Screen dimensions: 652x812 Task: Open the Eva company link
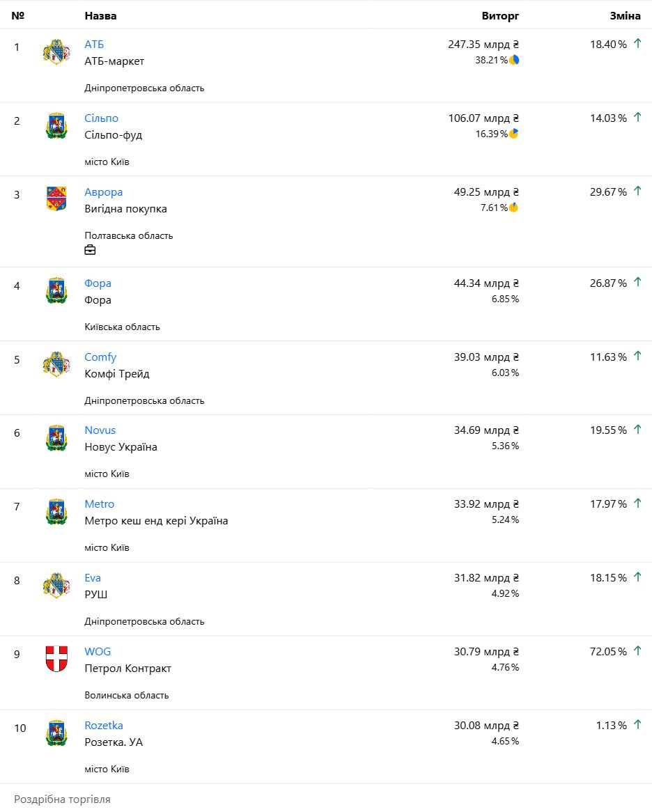click(x=93, y=578)
